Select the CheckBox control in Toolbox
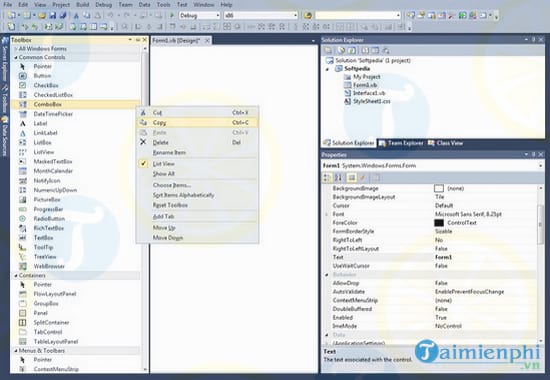Image resolution: width=550 pixels, height=380 pixels. pyautogui.click(x=75, y=85)
